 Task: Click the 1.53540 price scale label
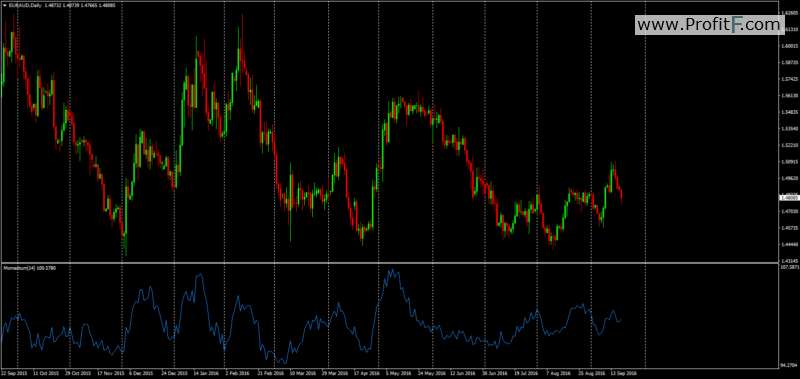[x=790, y=129]
